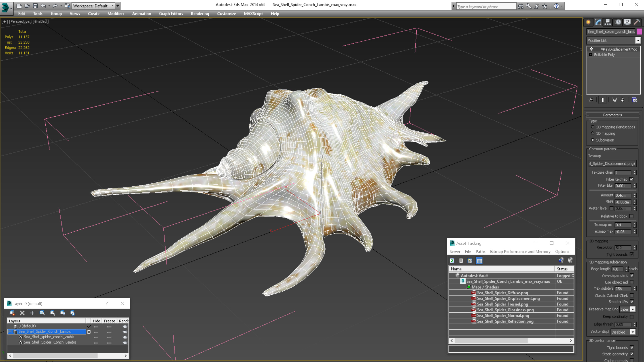Select Sea_Shell_Spider_Normal.png asset row
Image resolution: width=644 pixels, height=362 pixels.
point(503,316)
